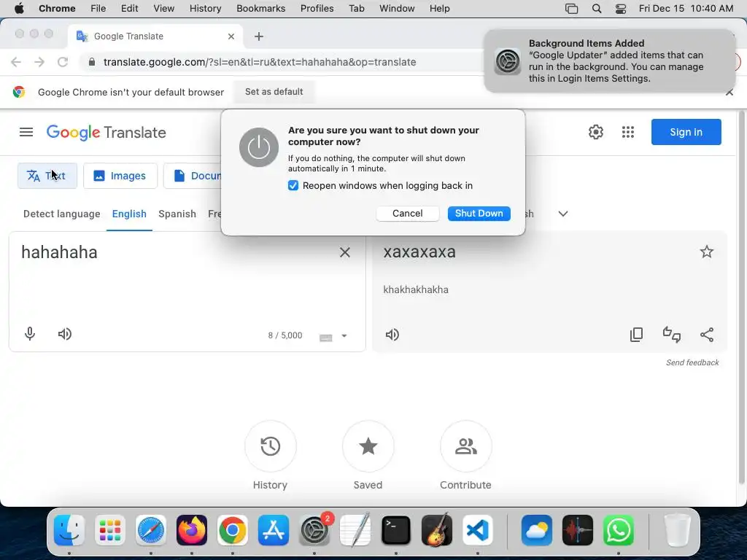Rate this translation with thumbs icon
This screenshot has width=747, height=560.
point(672,335)
